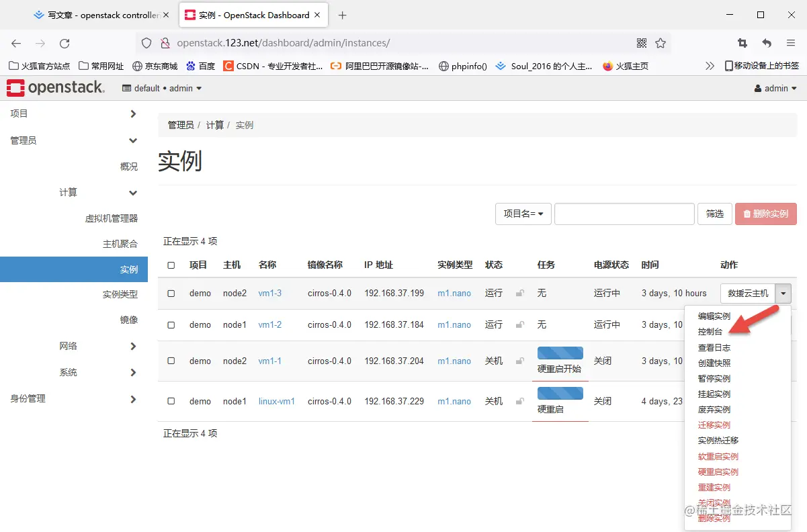Click the 筛选 button

tap(714, 214)
